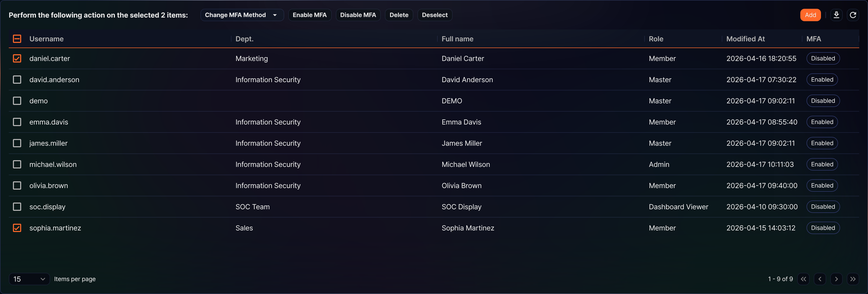Uncheck the daniel.carter row checkbox
868x294 pixels.
pos(17,58)
